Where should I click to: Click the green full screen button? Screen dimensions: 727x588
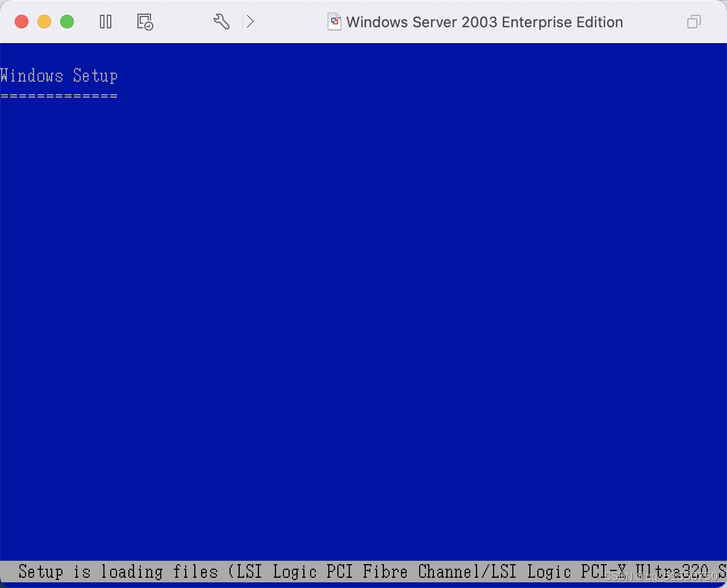pos(67,22)
